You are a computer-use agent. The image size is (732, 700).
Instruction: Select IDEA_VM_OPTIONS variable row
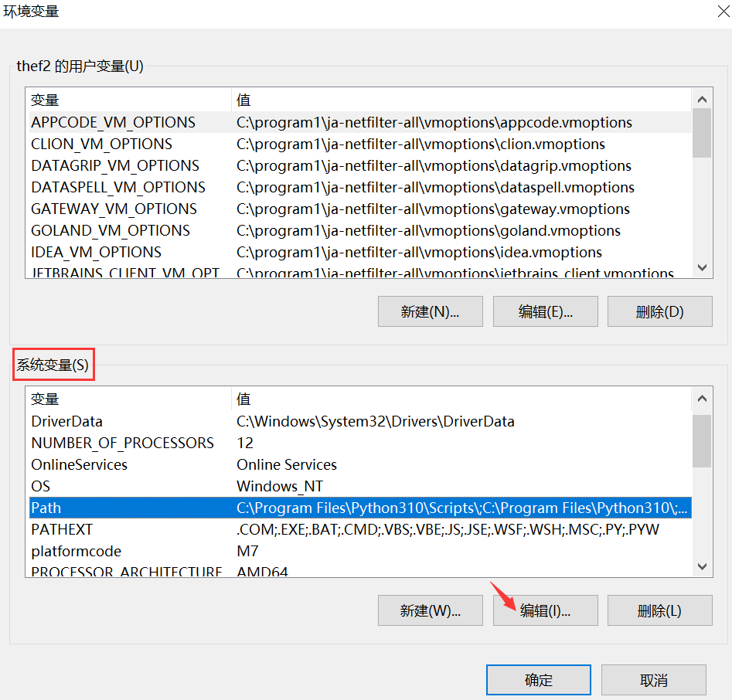point(360,252)
